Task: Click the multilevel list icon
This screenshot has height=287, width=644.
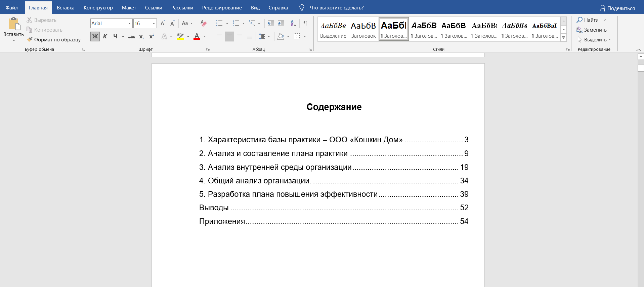Action: pyautogui.click(x=252, y=23)
